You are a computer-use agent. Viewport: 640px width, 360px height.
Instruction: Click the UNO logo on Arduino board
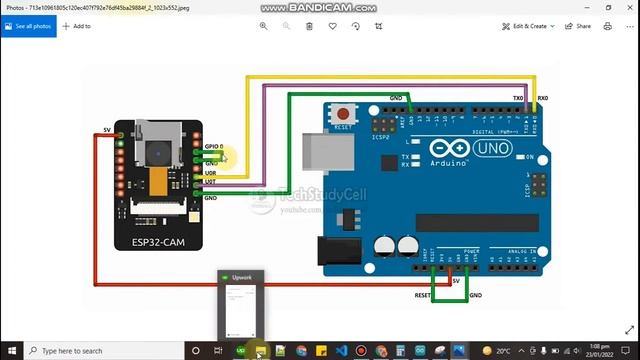(x=493, y=149)
